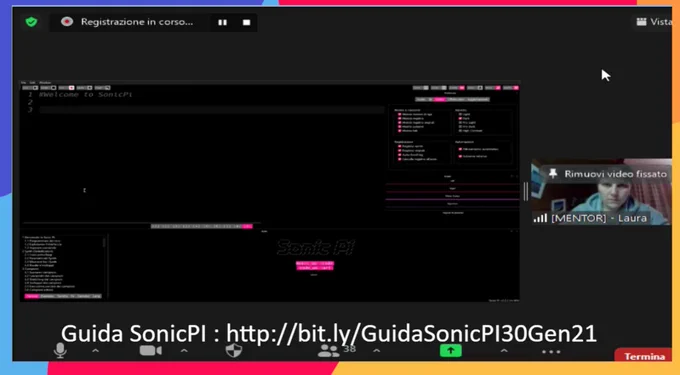Open tutorial entry 1.1 Programmare dal vivo
This screenshot has width=680, height=375.
click(x=42, y=241)
